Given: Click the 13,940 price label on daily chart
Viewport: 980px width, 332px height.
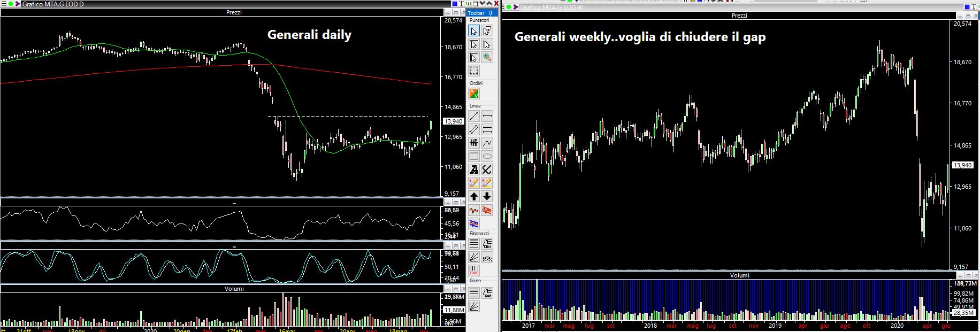Looking at the screenshot, I should [x=454, y=121].
